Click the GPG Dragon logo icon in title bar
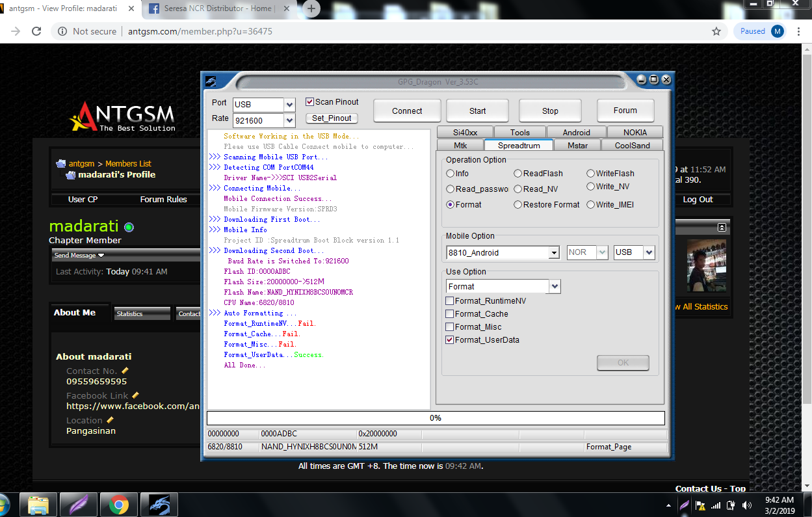 pyautogui.click(x=211, y=81)
